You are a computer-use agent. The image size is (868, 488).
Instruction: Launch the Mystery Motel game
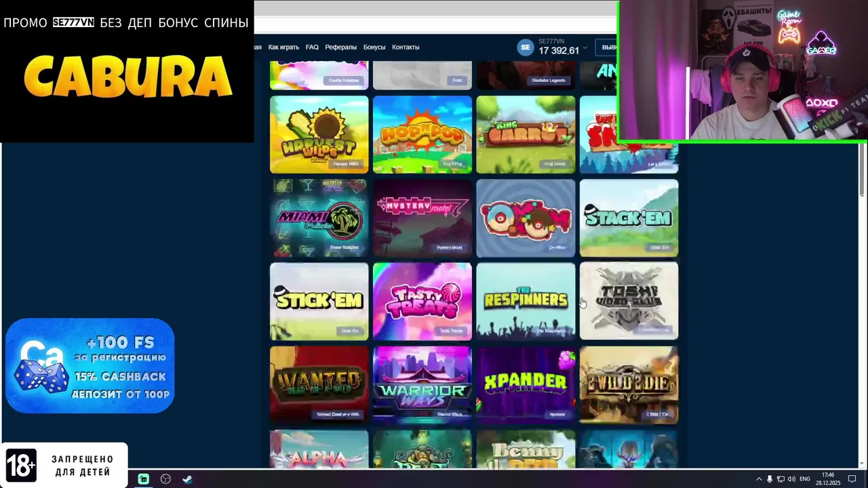(x=422, y=218)
